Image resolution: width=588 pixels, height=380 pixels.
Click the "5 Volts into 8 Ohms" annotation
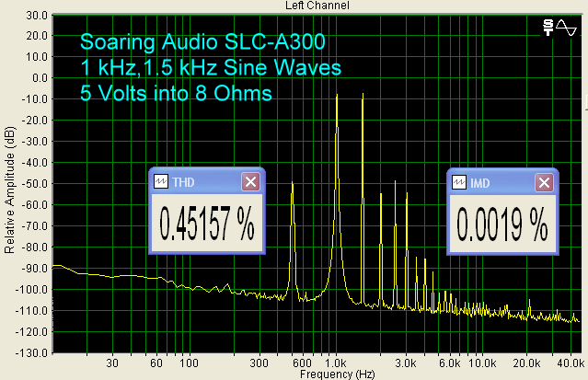176,93
